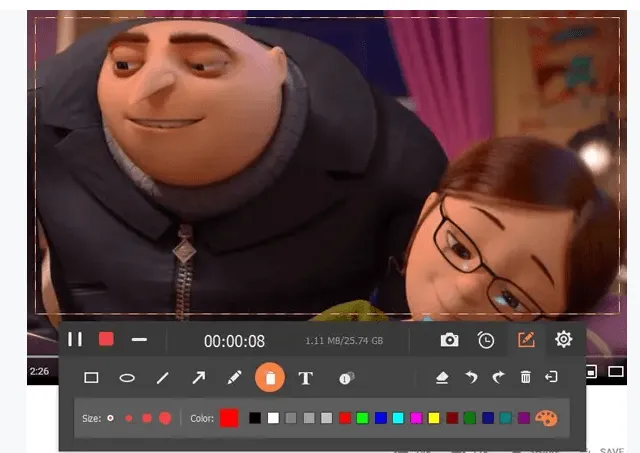Pick the cyan color swatch
This screenshot has width=640, height=453.
[398, 418]
